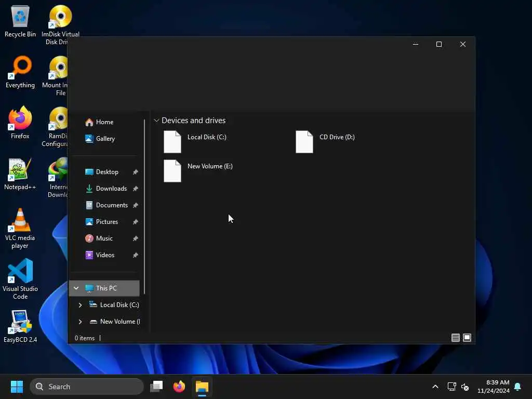Open Internet Download Manager desktop shortcut
The image size is (532, 399).
tap(58, 178)
